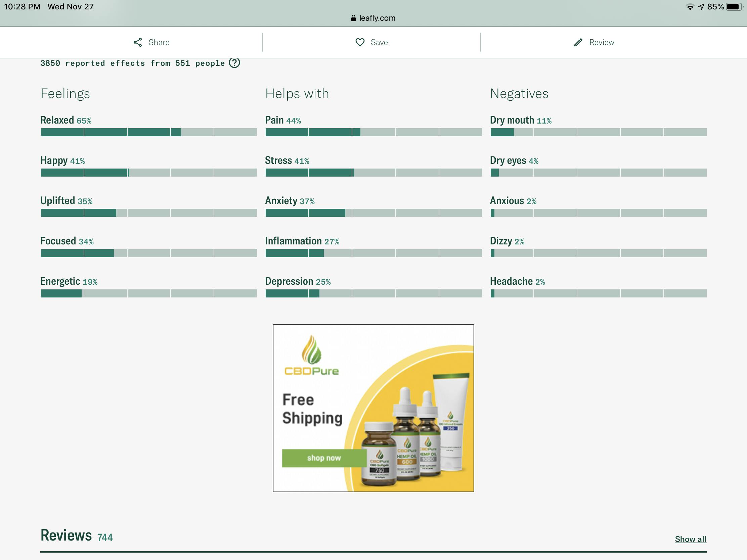Tap the battery indicator icon
Image resolution: width=747 pixels, height=560 pixels.
(x=734, y=7)
